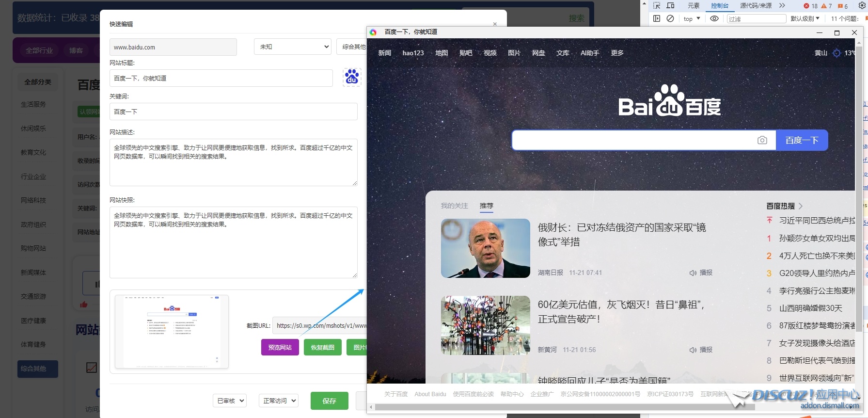Open the top context selector
868x418 pixels.
[x=692, y=18]
